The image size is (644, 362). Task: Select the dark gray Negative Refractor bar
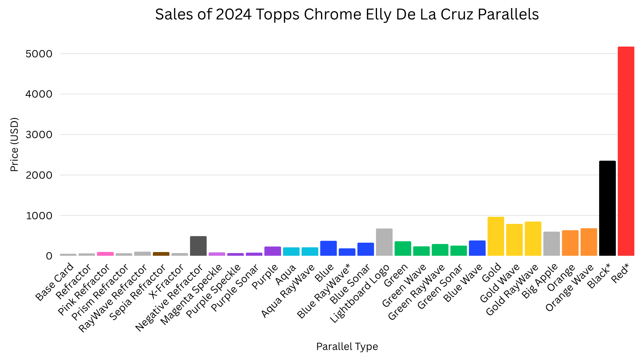tap(198, 246)
